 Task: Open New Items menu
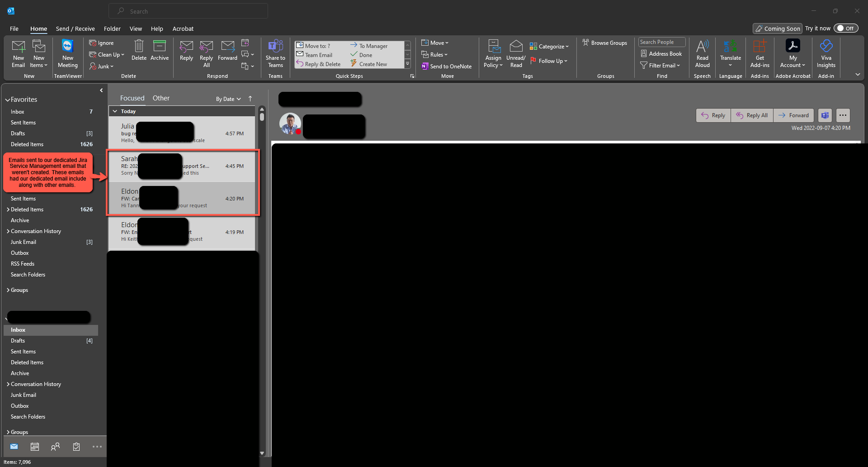pyautogui.click(x=39, y=53)
